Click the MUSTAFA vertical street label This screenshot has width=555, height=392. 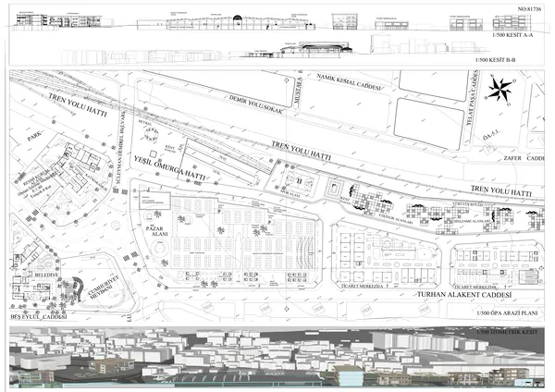point(297,90)
